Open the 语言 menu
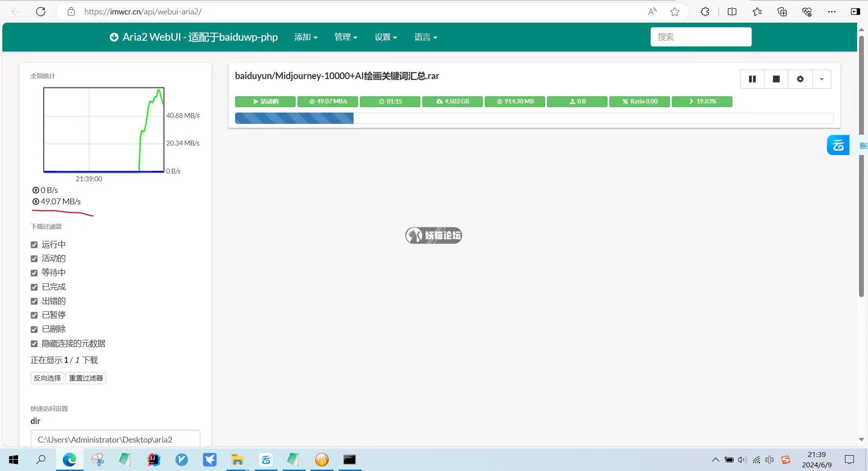 (426, 37)
